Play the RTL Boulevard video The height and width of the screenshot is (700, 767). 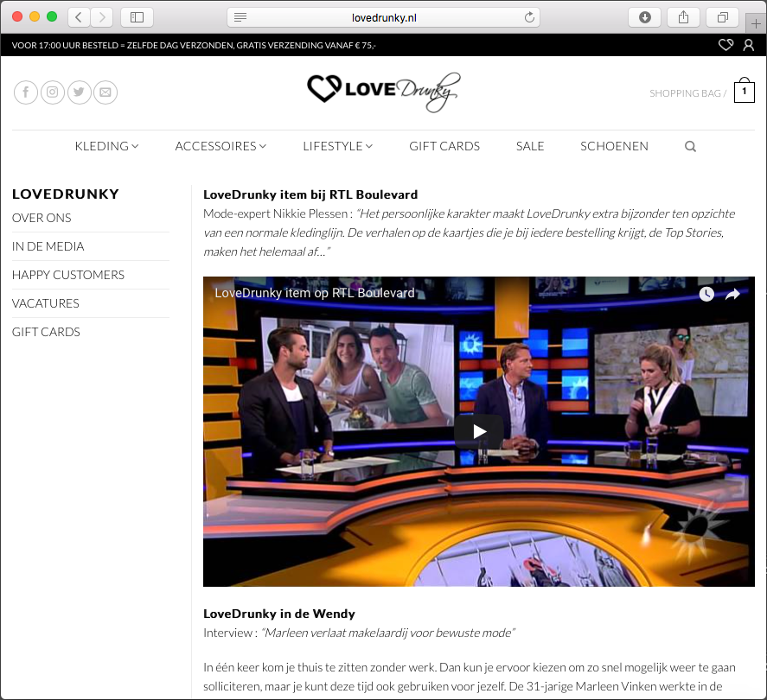pos(479,431)
